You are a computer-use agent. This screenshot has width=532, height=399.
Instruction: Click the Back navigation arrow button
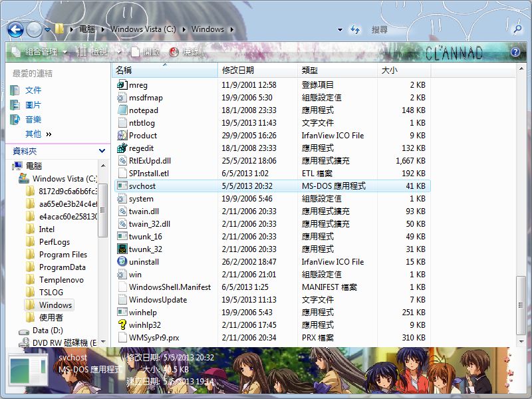point(15,29)
